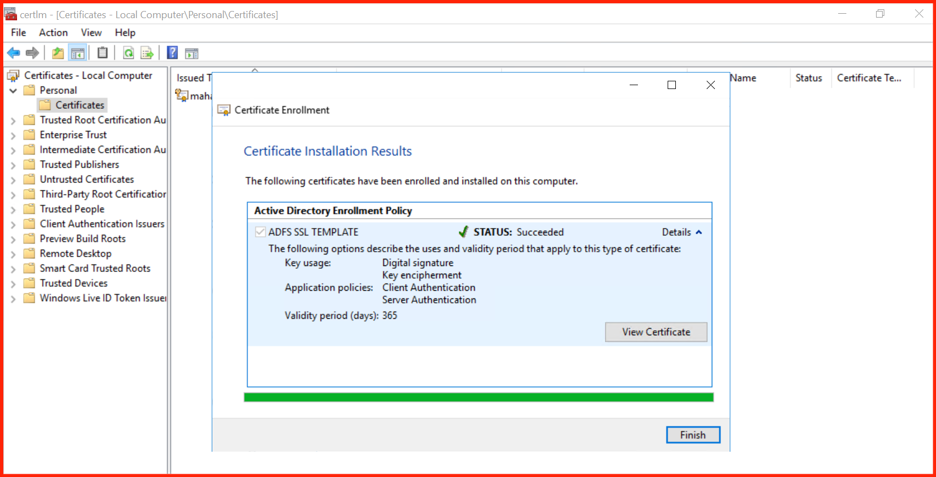Image resolution: width=936 pixels, height=477 pixels.
Task: Expand Trusted Root Certification Authorities node
Action: (13, 120)
